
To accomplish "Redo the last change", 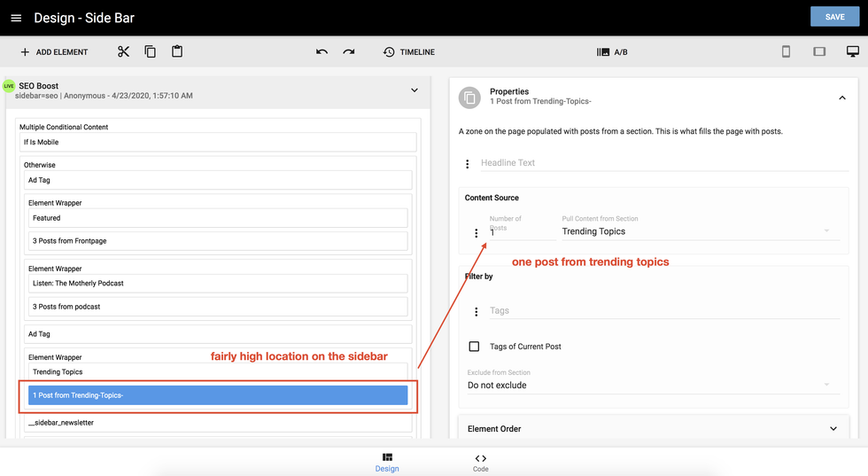I will [x=349, y=51].
